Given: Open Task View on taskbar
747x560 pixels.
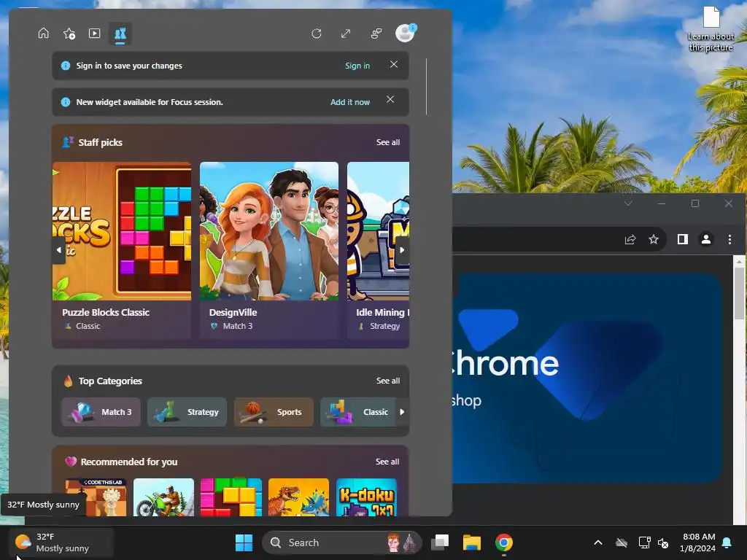Looking at the screenshot, I should point(440,542).
